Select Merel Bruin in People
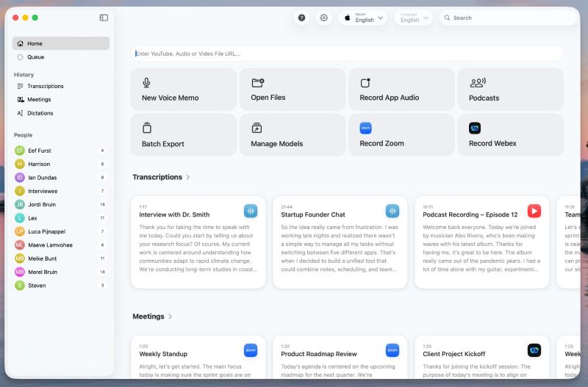The height and width of the screenshot is (387, 588). 61,272
